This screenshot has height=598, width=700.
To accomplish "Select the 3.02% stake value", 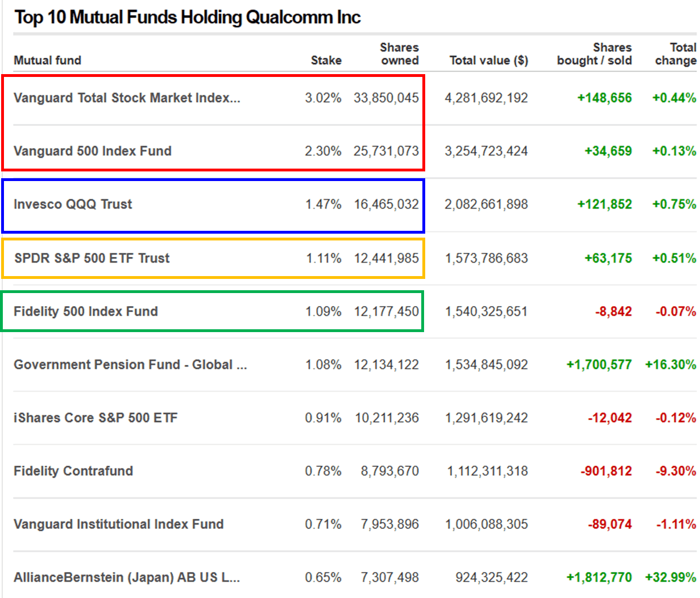I will click(323, 98).
